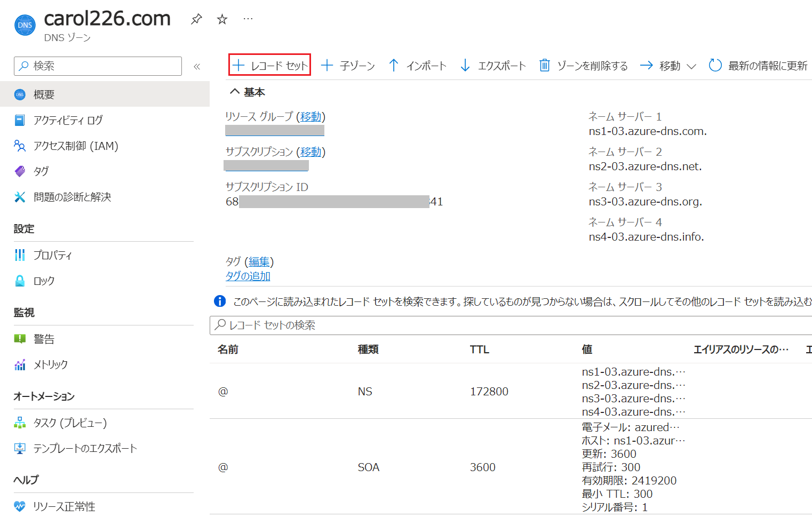The width and height of the screenshot is (812, 517).
Task: Click the 最新の情報に更新 refresh icon
Action: (715, 65)
